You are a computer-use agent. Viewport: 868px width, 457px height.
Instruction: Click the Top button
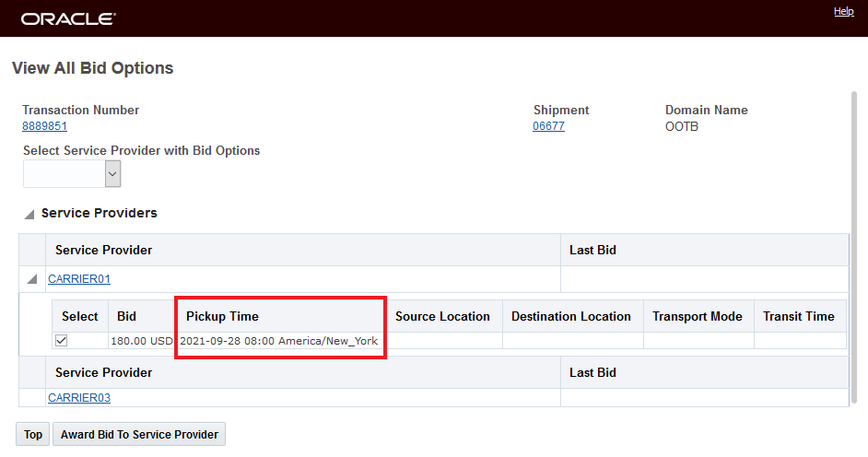point(33,435)
